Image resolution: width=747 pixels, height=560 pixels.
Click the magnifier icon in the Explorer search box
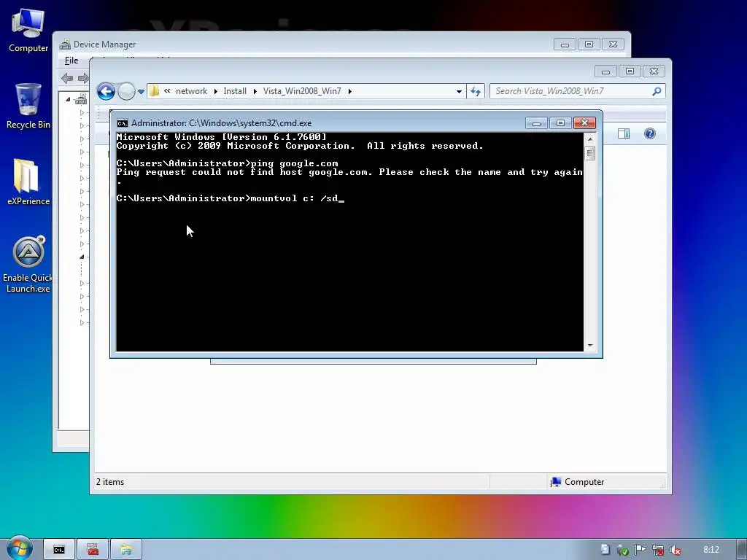tap(657, 91)
